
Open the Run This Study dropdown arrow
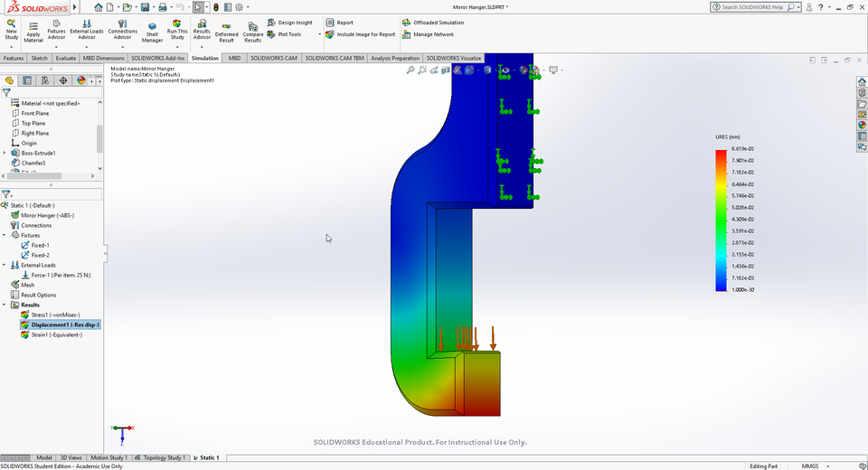(x=177, y=46)
